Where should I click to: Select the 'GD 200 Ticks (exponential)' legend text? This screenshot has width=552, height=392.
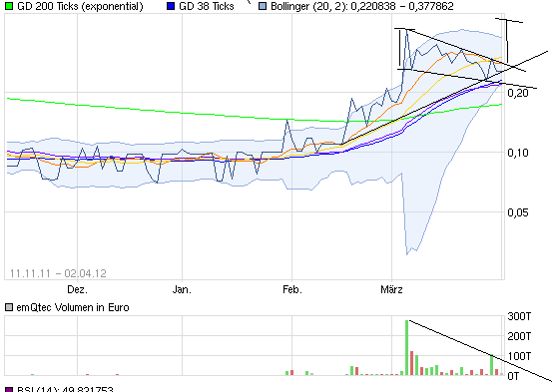tap(80, 6)
